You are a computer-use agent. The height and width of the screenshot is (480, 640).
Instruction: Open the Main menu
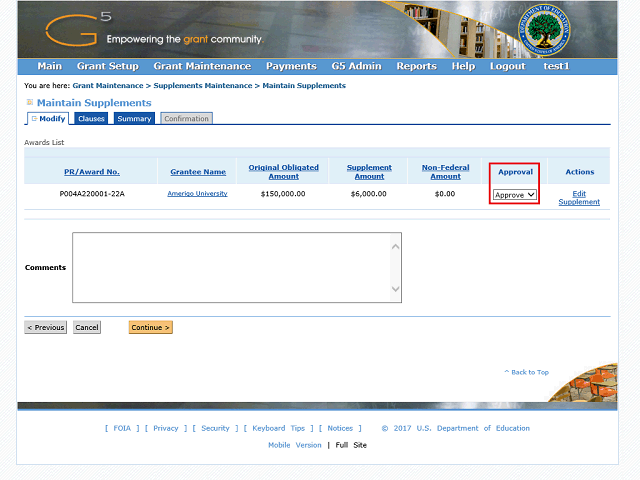49,66
